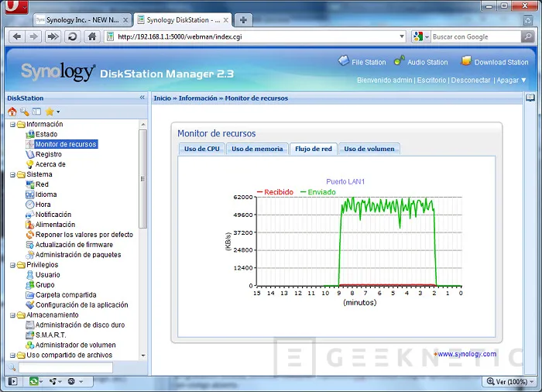
Task: Open the address bar history dropdown
Action: 402,36
